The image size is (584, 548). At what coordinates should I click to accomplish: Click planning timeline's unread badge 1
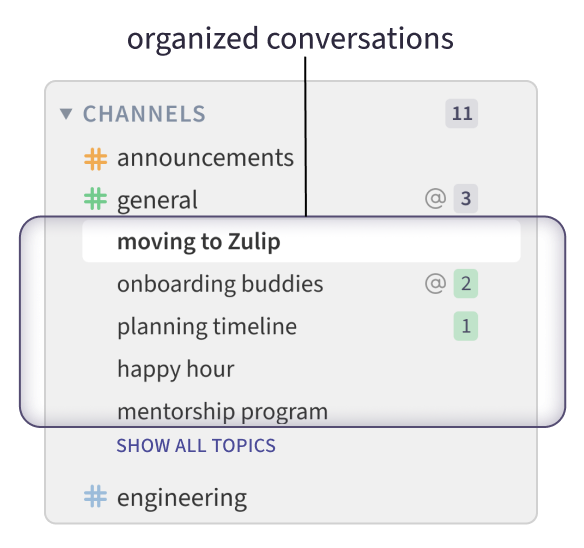466,326
